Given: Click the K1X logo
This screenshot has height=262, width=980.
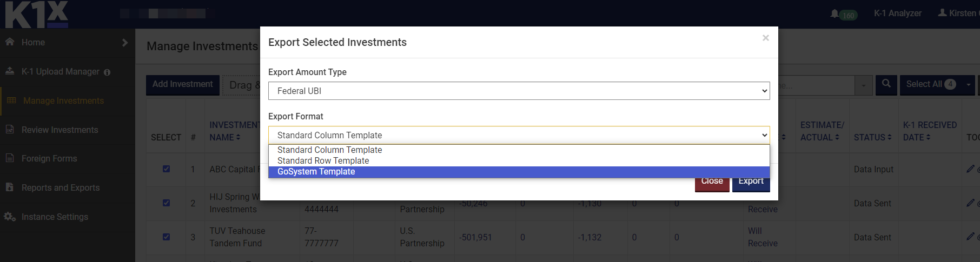Looking at the screenshot, I should pyautogui.click(x=37, y=14).
